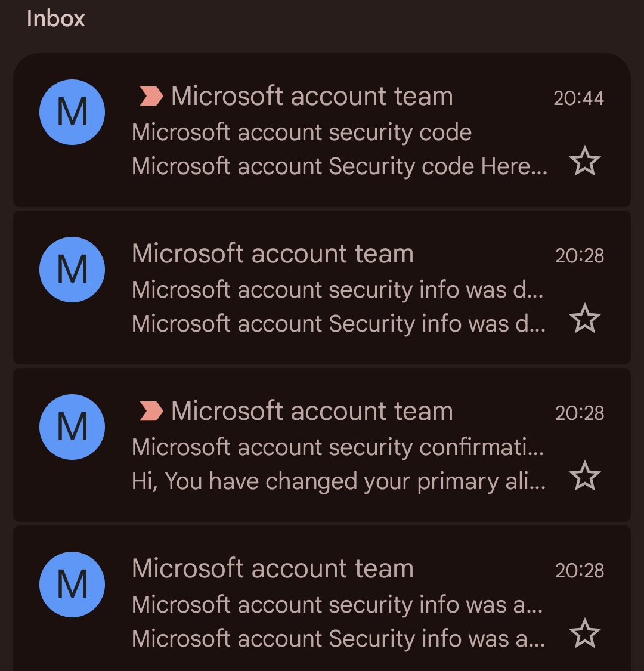The height and width of the screenshot is (671, 644).
Task: Open the 'Microsoft account security code' subject line
Action: coord(302,132)
